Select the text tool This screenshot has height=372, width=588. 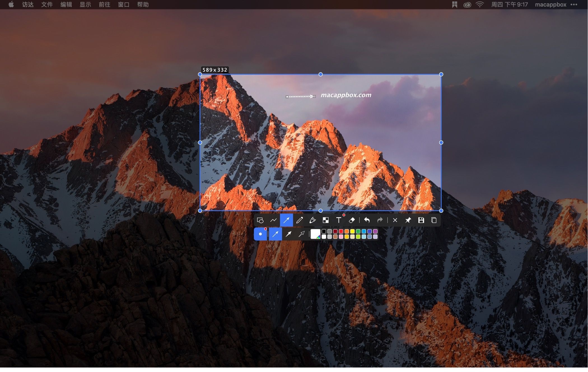point(339,220)
